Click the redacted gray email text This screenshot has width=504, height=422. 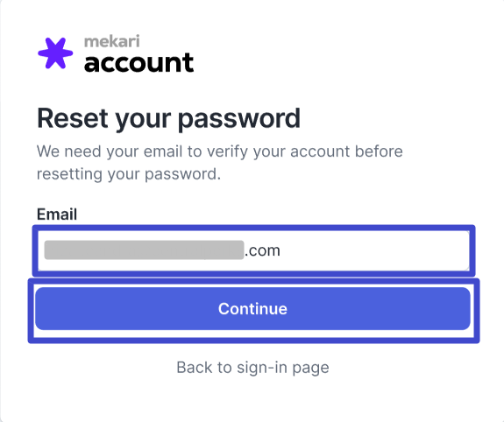[144, 250]
